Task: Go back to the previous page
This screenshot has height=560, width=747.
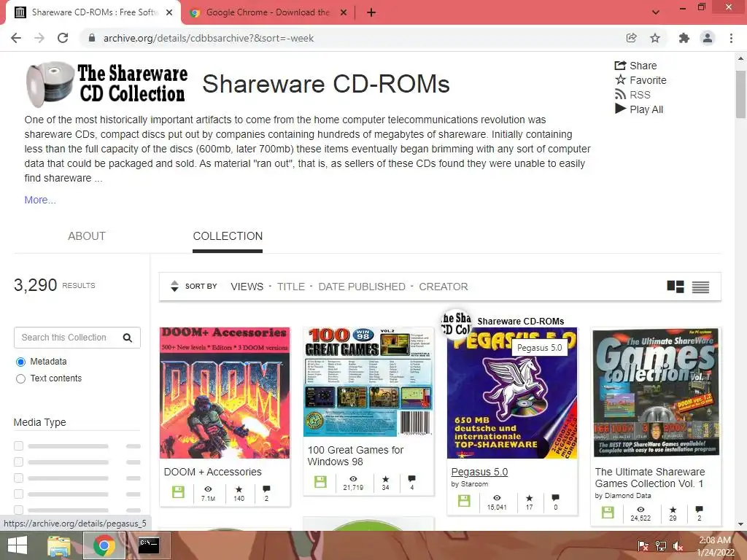Action: tap(16, 38)
